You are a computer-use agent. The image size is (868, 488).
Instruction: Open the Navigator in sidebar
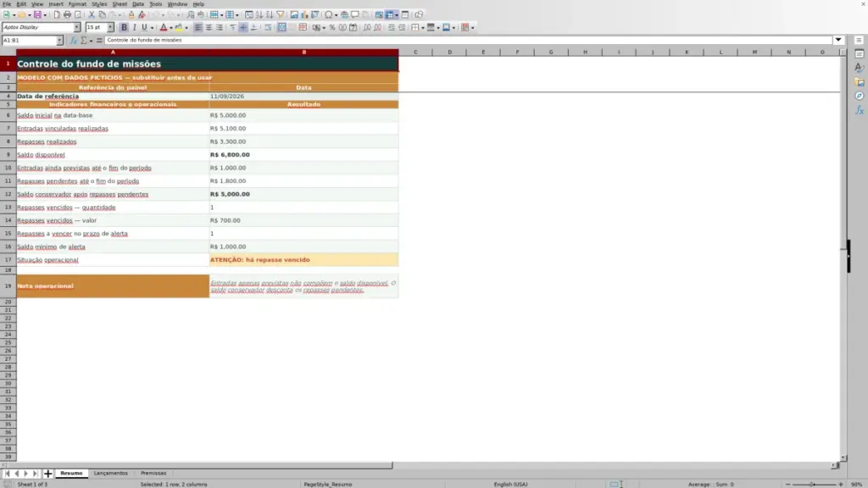click(x=860, y=97)
